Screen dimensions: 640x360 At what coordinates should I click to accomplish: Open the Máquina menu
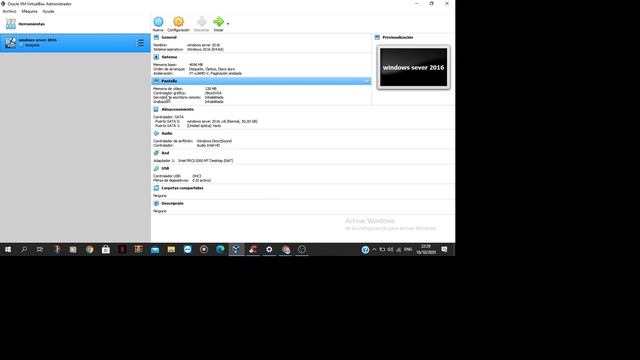[29, 11]
